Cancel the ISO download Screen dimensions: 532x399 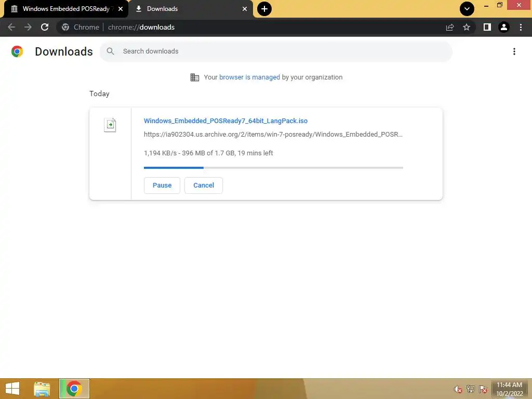tap(204, 185)
